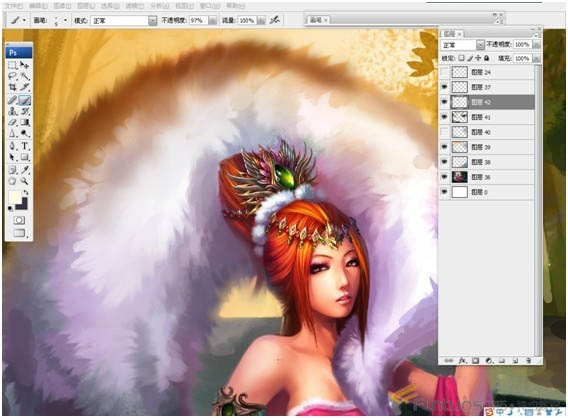
Task: Open the File menu (文件)
Action: click(x=14, y=6)
